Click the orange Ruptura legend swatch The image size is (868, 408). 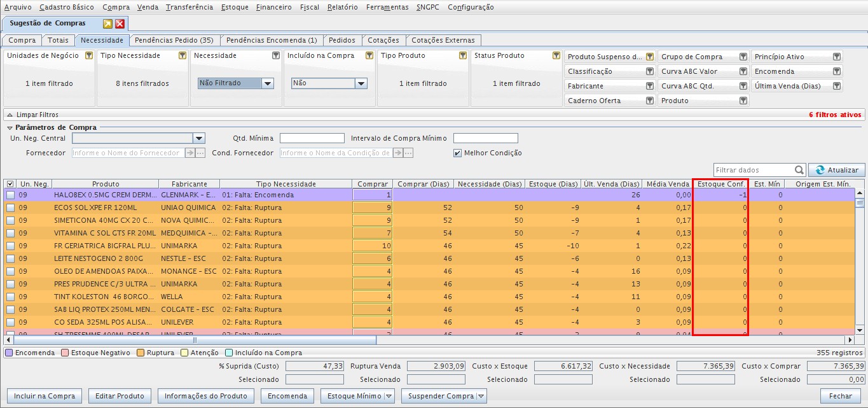click(140, 353)
